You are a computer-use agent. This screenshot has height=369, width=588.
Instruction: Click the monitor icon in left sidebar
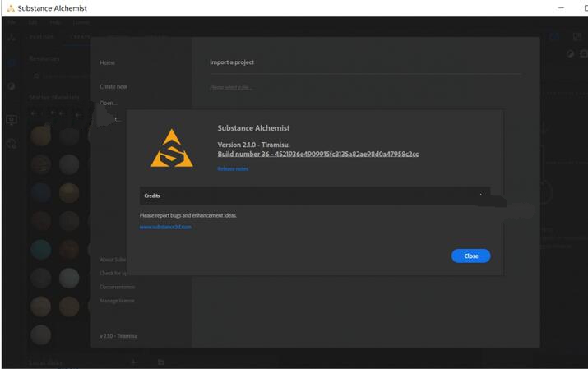tap(12, 120)
